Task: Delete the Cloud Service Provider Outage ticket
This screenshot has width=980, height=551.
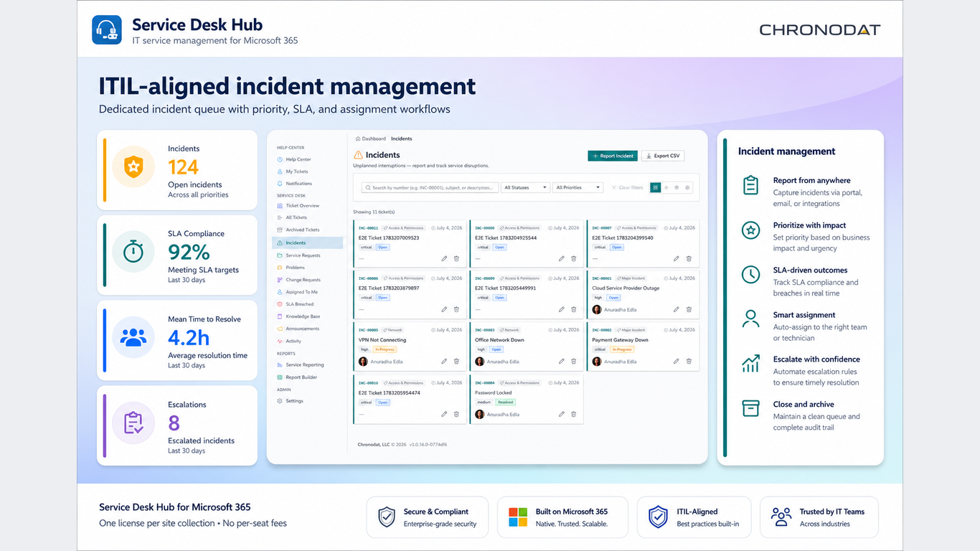Action: pos(689,310)
